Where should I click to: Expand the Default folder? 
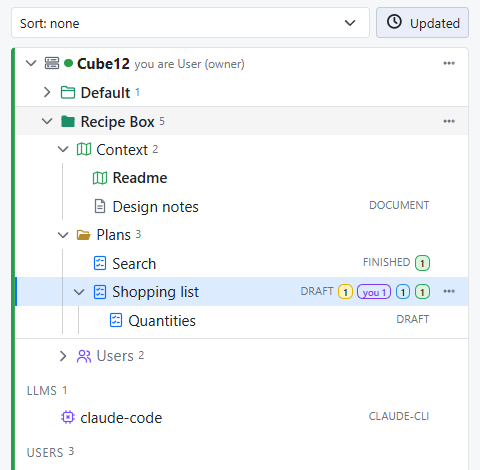click(x=47, y=92)
